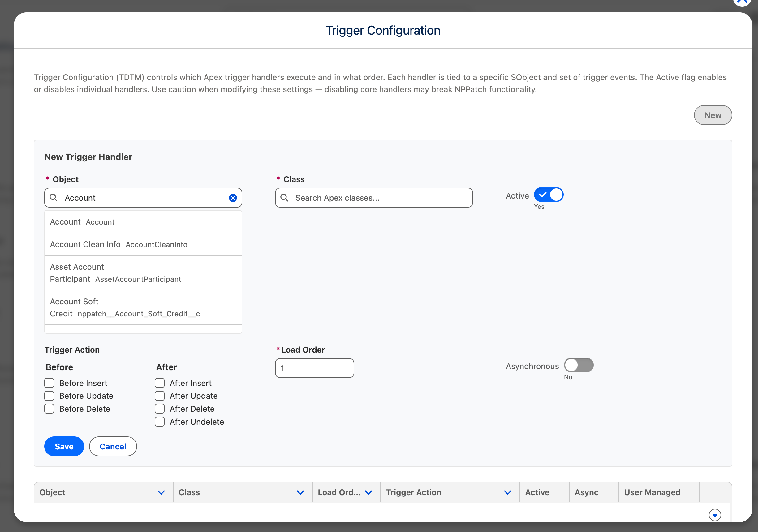Enable After Undelete trigger action

point(159,422)
